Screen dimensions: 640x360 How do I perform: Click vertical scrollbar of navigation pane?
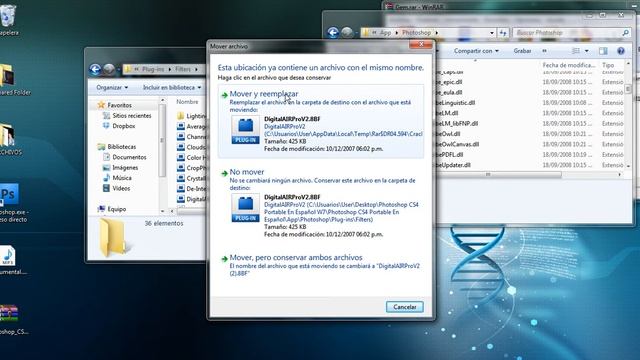(x=162, y=140)
